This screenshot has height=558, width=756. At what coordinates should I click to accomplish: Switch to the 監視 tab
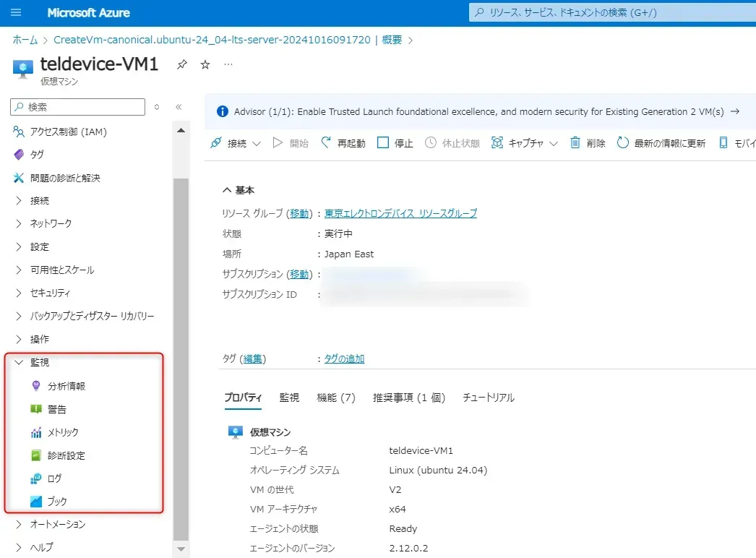(289, 398)
